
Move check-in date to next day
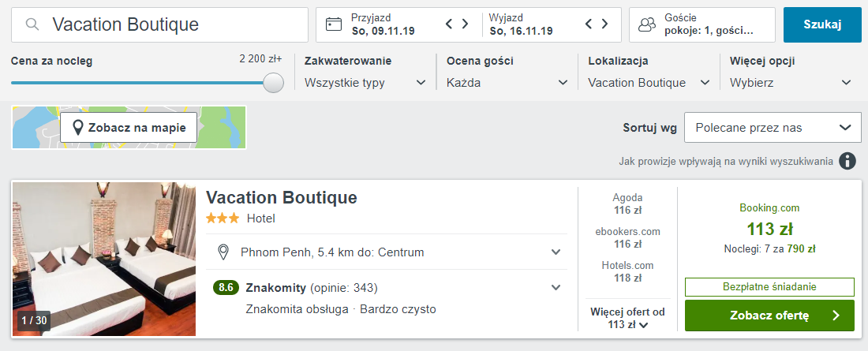[x=465, y=24]
